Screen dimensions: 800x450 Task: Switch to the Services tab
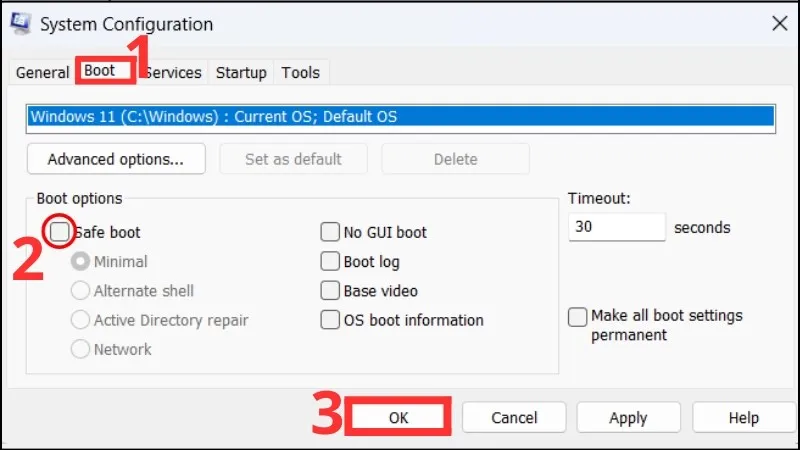[174, 73]
